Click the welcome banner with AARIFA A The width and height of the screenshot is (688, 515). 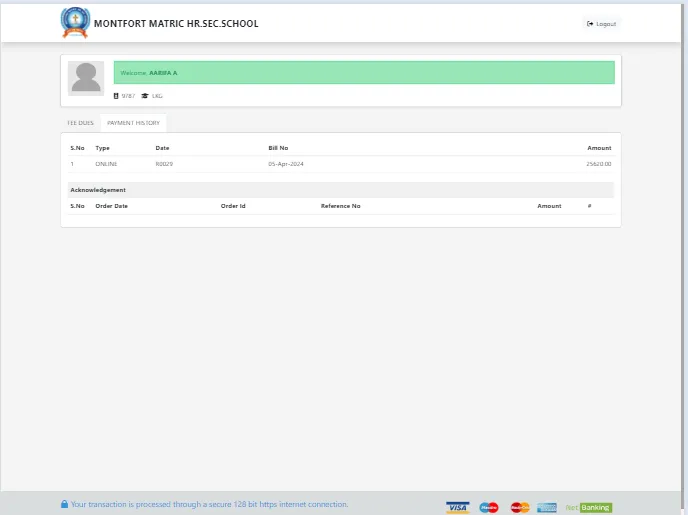[x=364, y=72]
